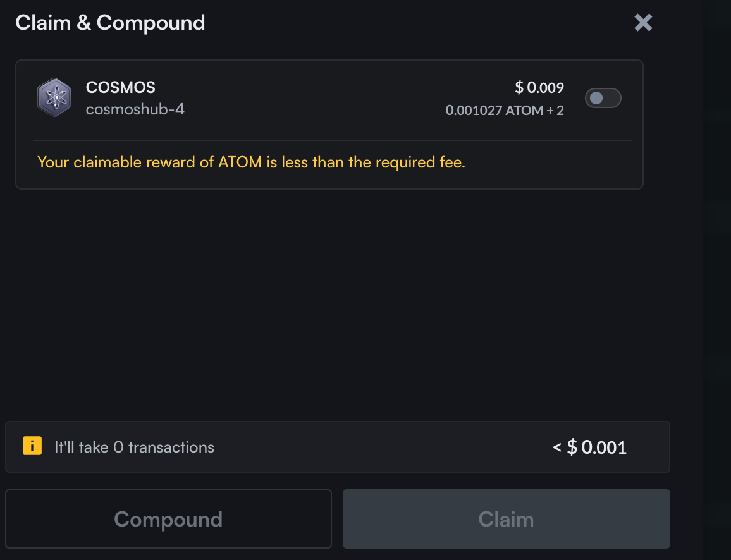The width and height of the screenshot is (731, 560).
Task: Select the COSMOS reward card row
Action: pos(316,99)
